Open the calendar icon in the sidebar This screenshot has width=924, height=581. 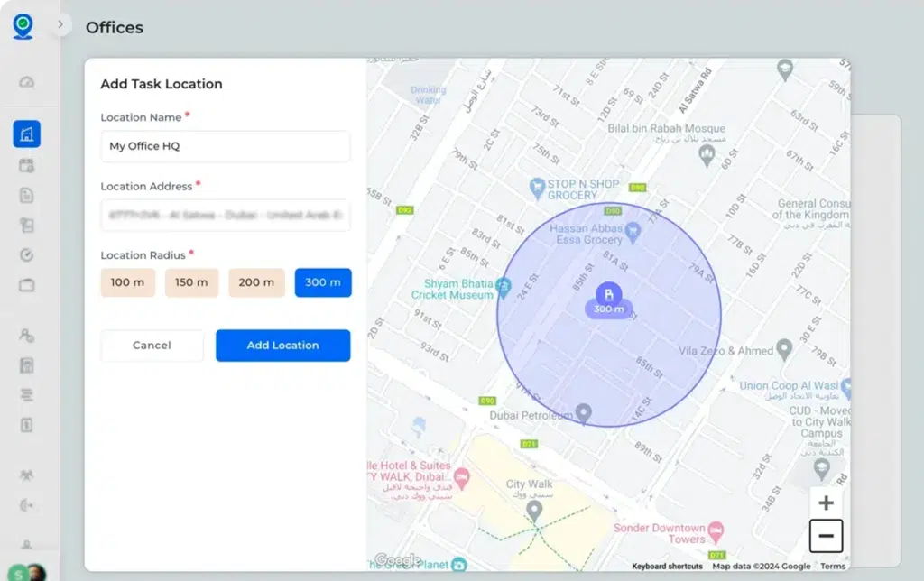click(x=26, y=165)
